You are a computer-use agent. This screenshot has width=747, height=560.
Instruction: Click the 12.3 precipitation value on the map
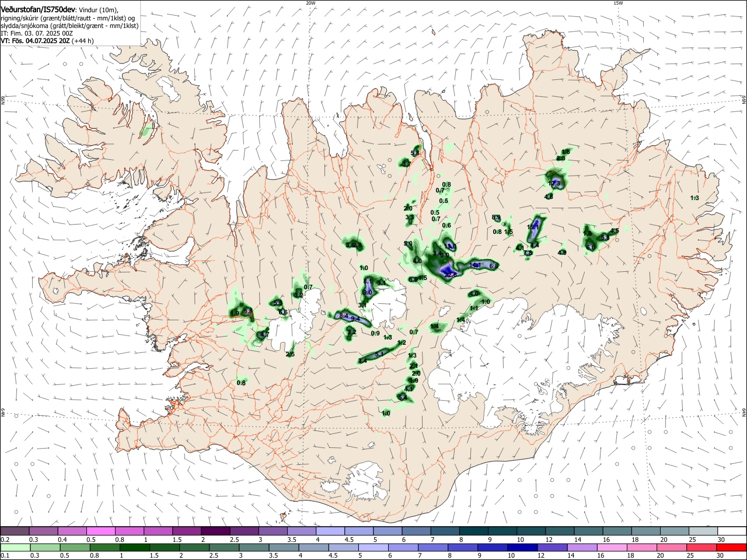[554, 183]
